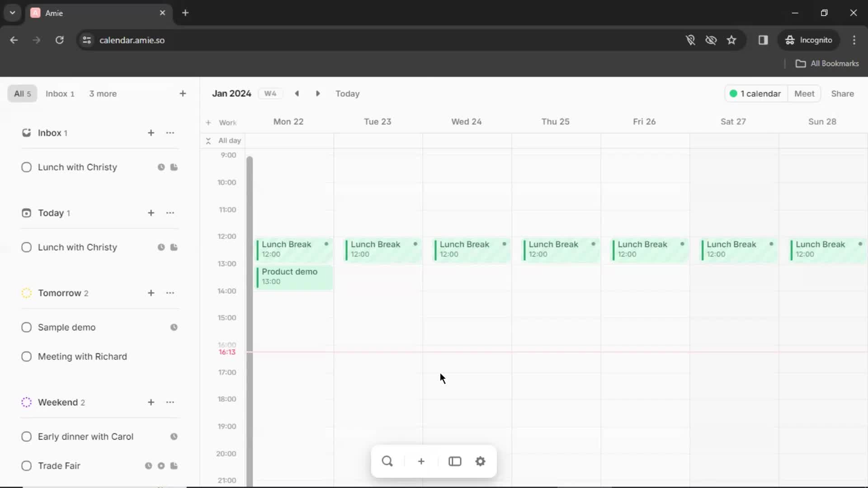Click the layout toggle icon in bottom toolbar
This screenshot has height=488, width=868.
pos(454,461)
